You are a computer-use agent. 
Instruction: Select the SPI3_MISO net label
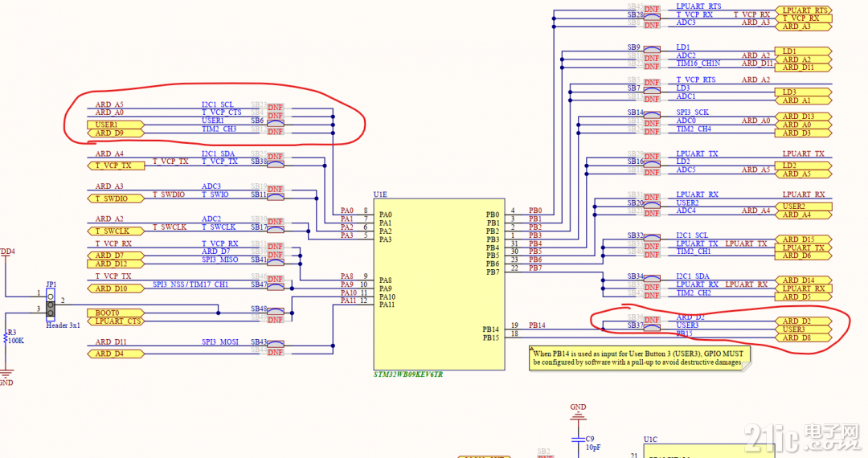pyautogui.click(x=219, y=260)
